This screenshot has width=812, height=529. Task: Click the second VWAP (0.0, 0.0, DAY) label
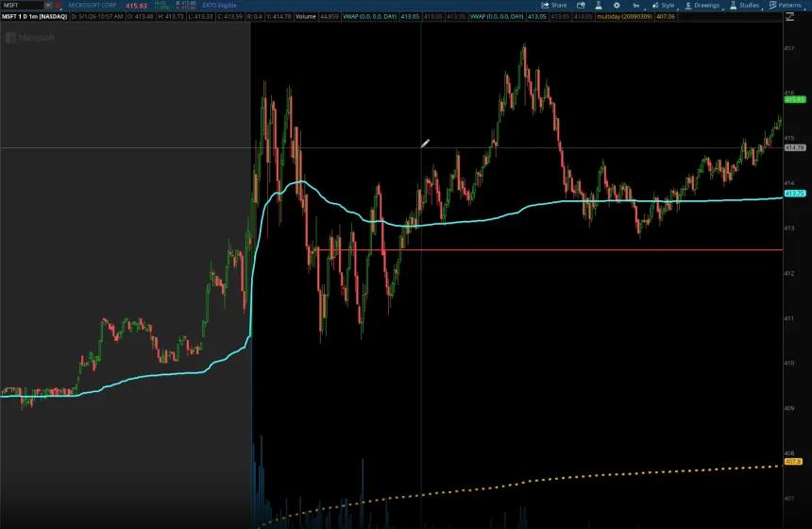[497, 17]
